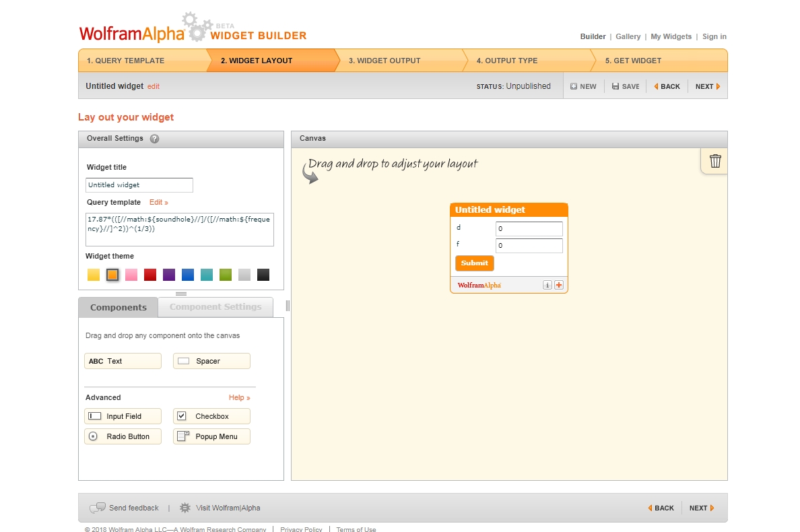Choose the blue widget theme swatch

(188, 275)
